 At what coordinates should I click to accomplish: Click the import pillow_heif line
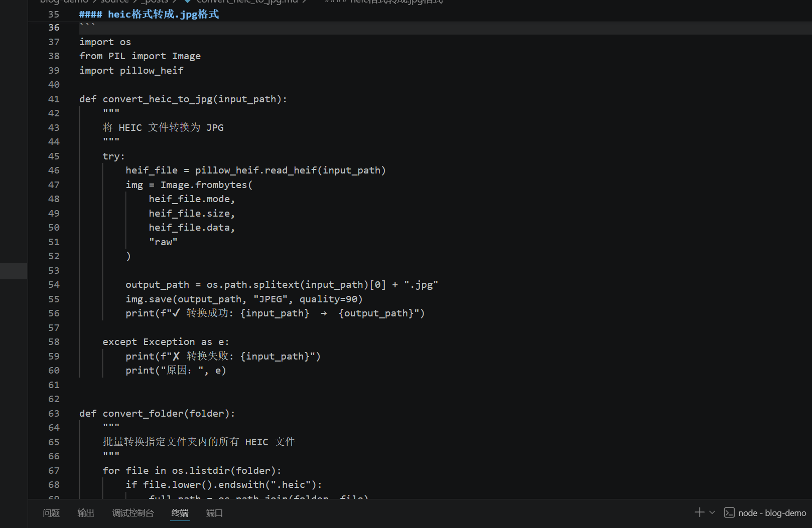pyautogui.click(x=131, y=71)
